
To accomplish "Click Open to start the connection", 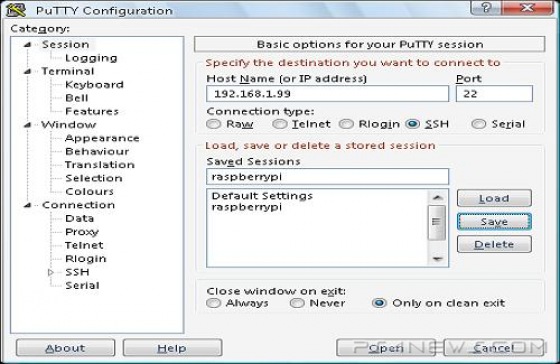I will [386, 348].
